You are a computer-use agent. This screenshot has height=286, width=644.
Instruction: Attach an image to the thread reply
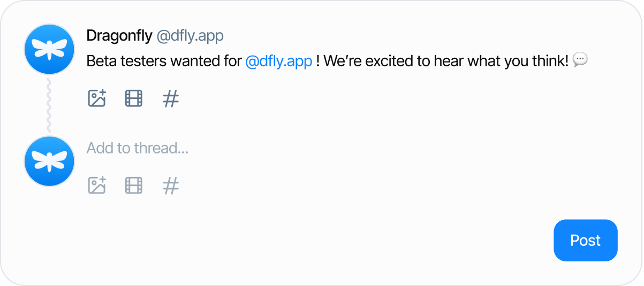[97, 185]
